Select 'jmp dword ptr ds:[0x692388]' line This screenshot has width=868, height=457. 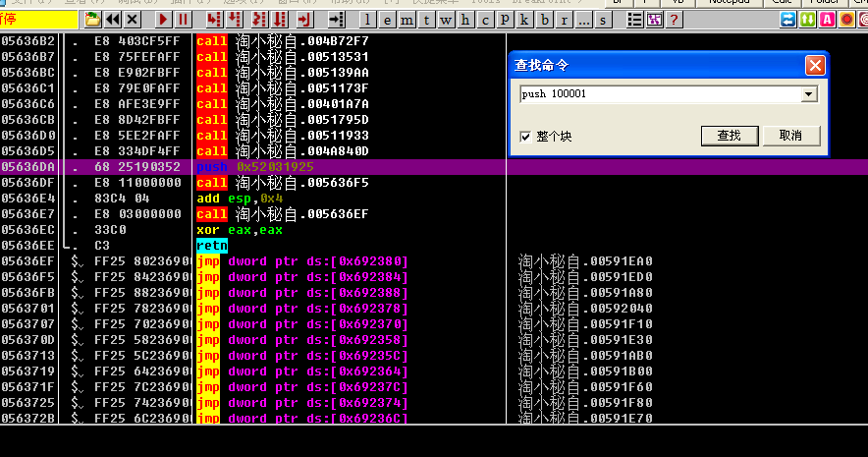coord(302,293)
